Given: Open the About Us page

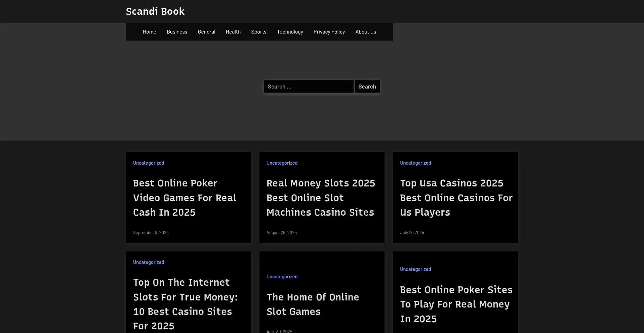Looking at the screenshot, I should click(366, 32).
